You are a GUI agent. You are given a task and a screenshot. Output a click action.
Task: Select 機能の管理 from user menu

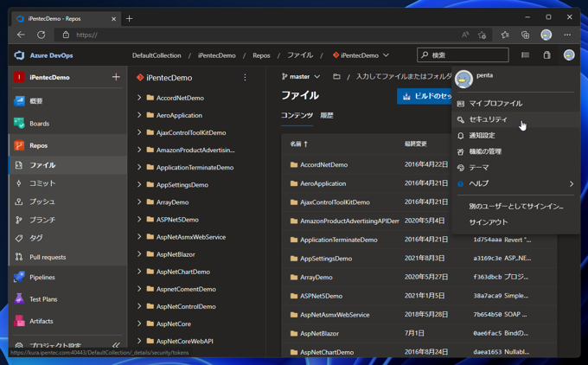(x=515, y=151)
